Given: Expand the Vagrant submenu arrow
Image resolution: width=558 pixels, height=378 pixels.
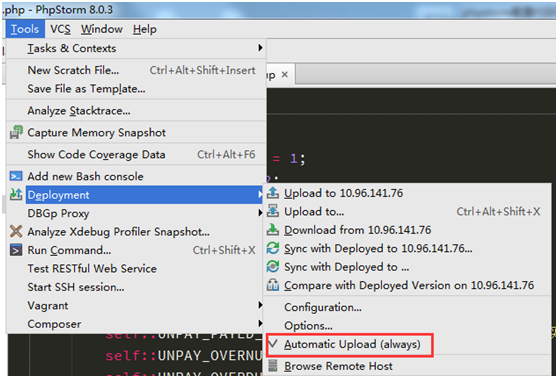Looking at the screenshot, I should point(260,305).
